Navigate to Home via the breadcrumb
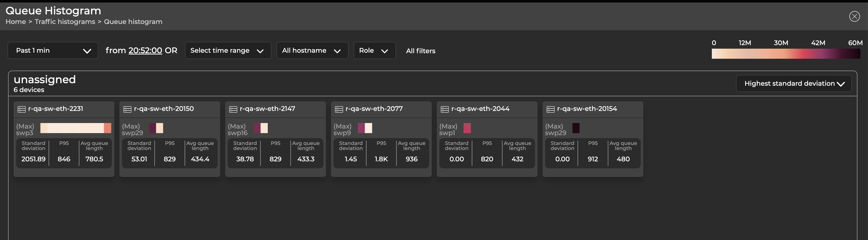Screen dimensions: 868x240 [x=16, y=22]
